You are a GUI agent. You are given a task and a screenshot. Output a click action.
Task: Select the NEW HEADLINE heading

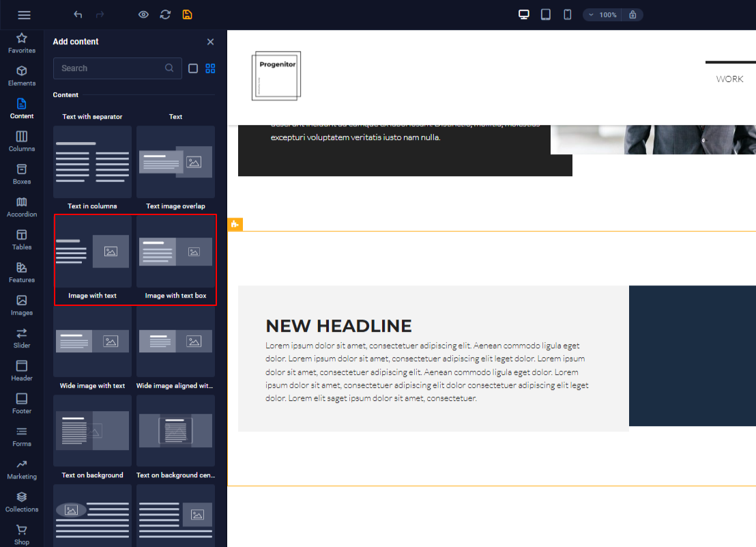coord(338,326)
